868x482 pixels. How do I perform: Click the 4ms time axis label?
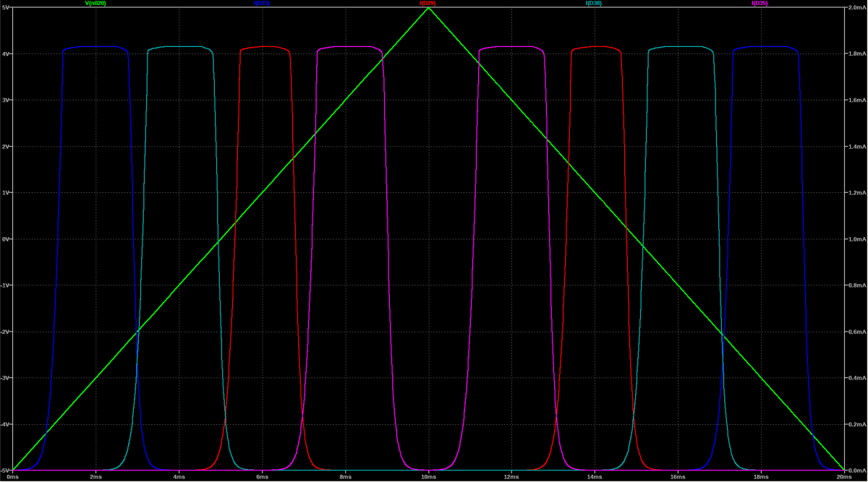click(179, 477)
